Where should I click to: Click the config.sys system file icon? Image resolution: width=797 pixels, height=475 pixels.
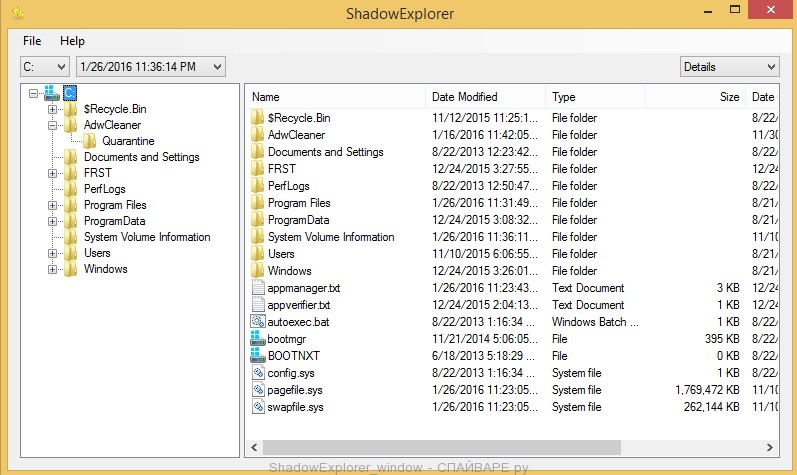pyautogui.click(x=258, y=373)
